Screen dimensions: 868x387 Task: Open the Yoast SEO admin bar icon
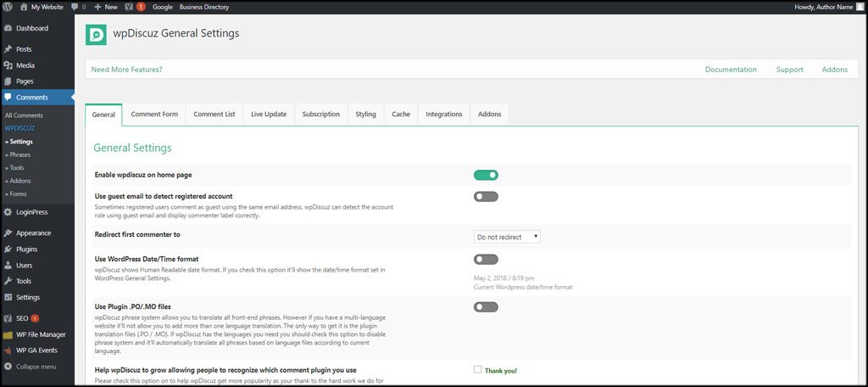coord(129,7)
